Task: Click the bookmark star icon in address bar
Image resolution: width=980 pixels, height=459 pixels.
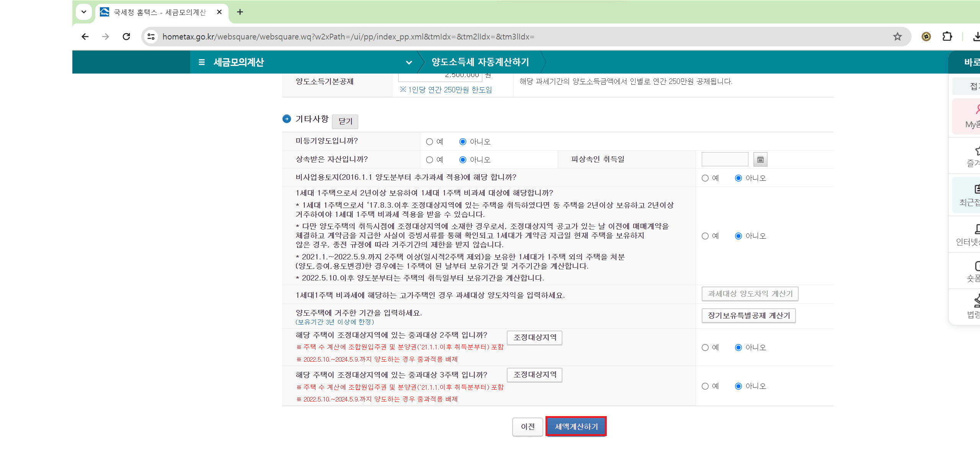Action: point(897,37)
